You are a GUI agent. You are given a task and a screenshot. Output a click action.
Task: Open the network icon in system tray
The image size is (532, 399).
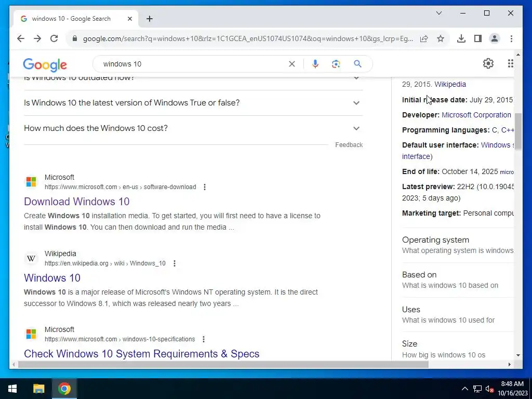pyautogui.click(x=477, y=389)
